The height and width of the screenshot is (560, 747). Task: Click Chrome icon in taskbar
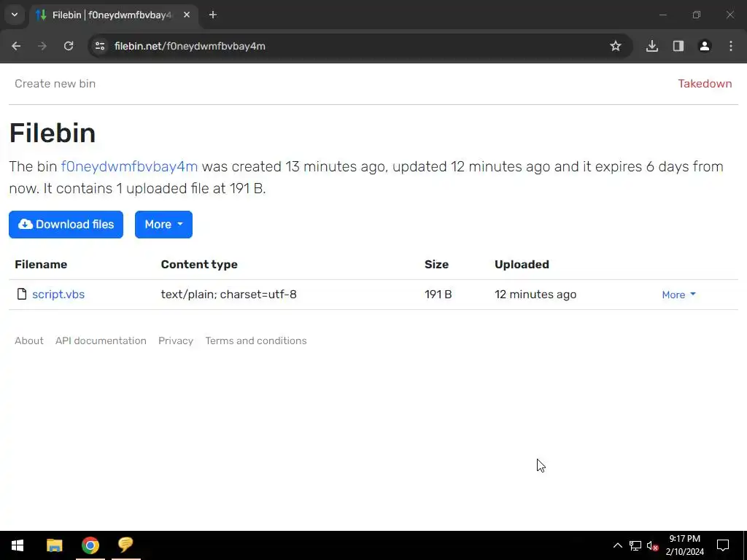(x=90, y=545)
